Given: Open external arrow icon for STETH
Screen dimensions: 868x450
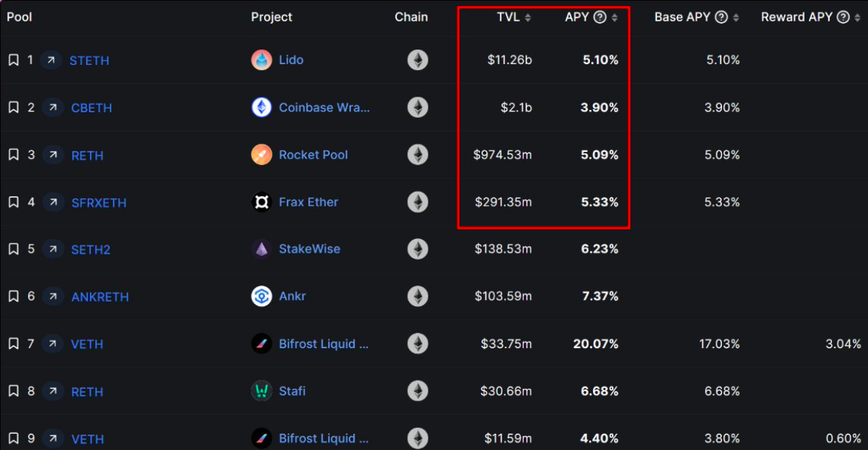Looking at the screenshot, I should [52, 60].
